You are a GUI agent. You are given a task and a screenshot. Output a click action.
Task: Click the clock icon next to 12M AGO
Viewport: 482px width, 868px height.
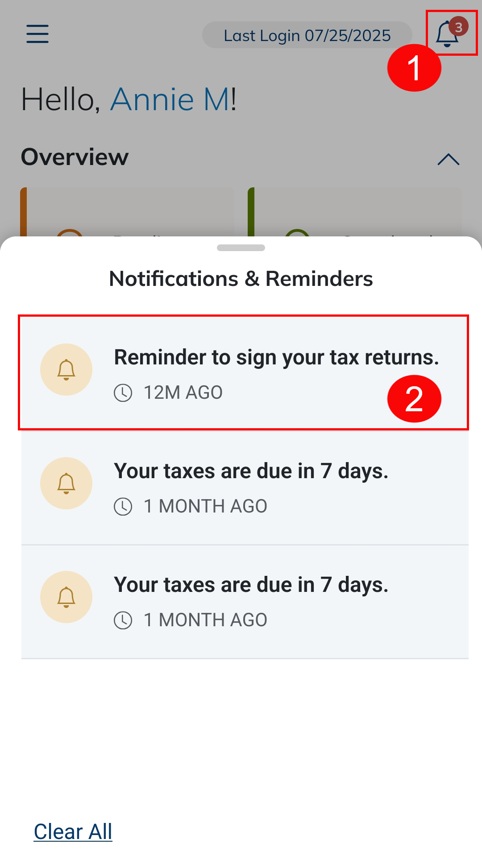pyautogui.click(x=123, y=393)
